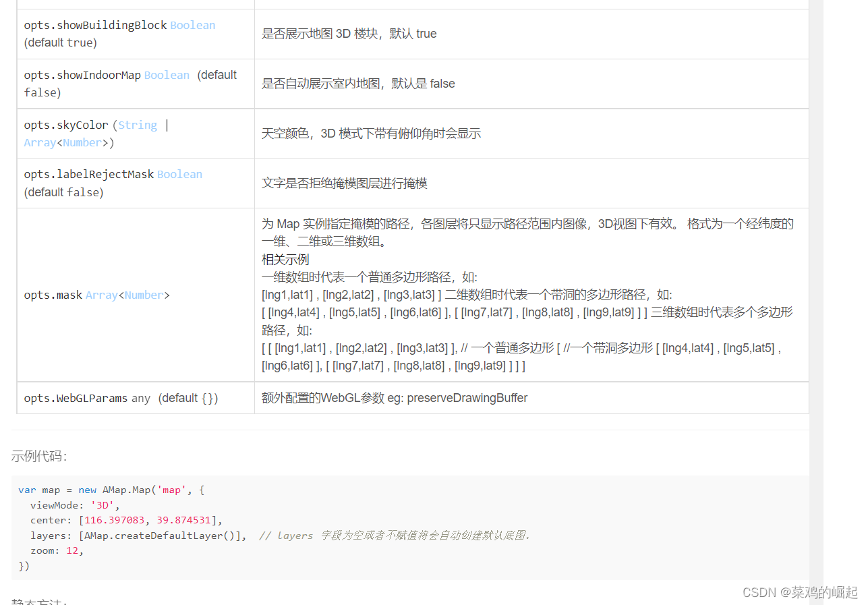
Task: Click the vertical scrollbar on the right edge
Action: click(816, 302)
